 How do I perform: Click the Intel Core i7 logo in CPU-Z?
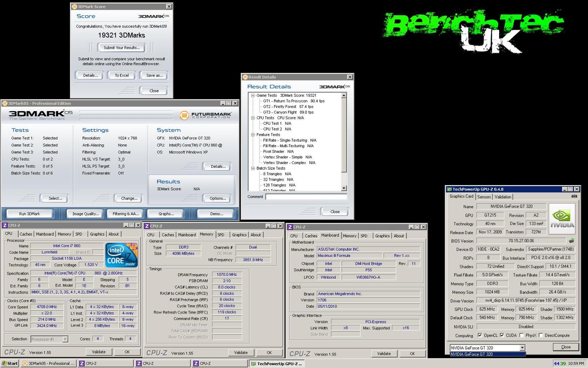pos(121,255)
